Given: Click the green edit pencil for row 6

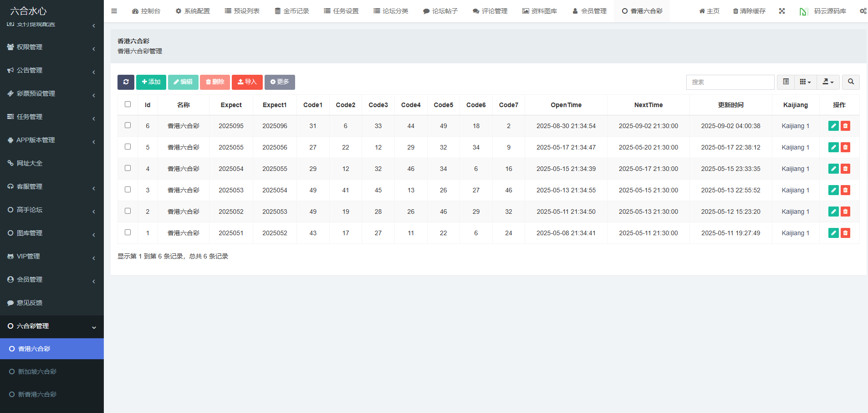Looking at the screenshot, I should (833, 126).
